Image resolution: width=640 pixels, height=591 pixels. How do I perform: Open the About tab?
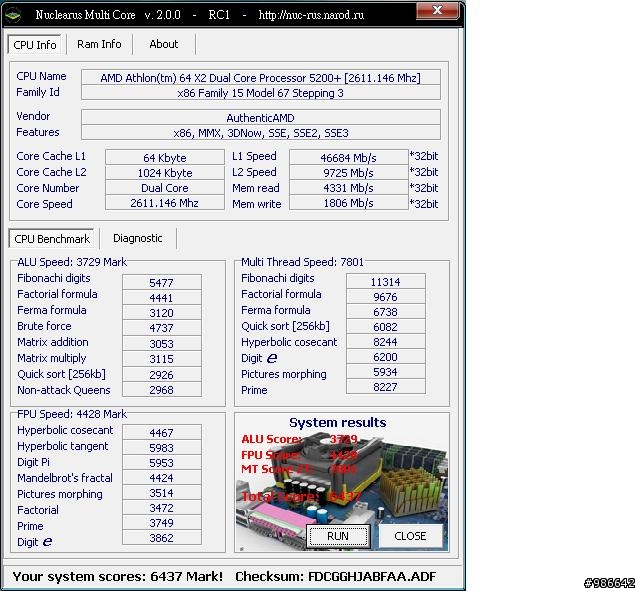[x=164, y=44]
